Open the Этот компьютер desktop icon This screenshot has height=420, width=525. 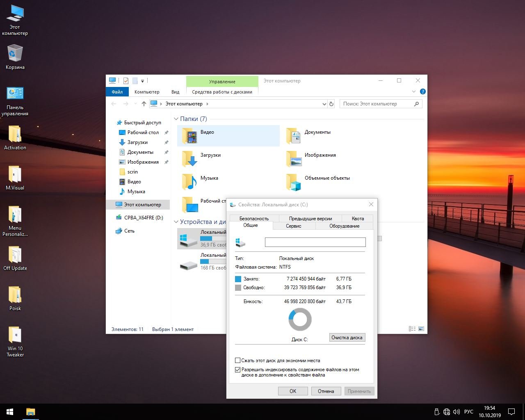(15, 20)
